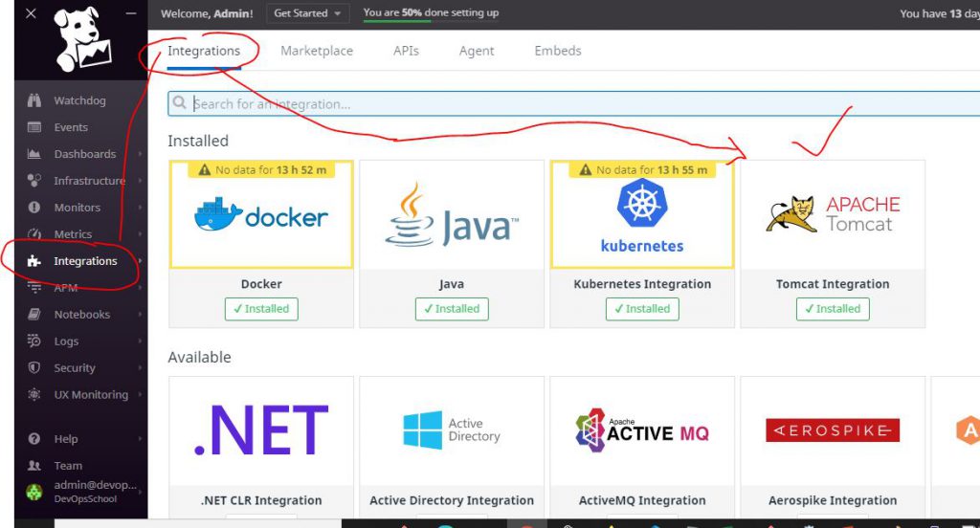Open Notebooks from the sidebar icon
The image size is (980, 528).
(34, 315)
